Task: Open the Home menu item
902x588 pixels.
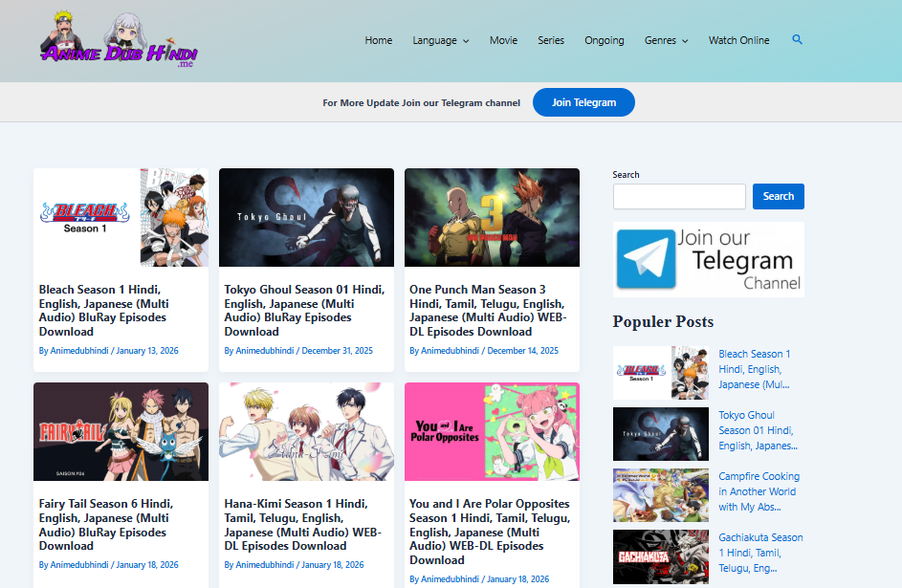Action: click(x=379, y=40)
